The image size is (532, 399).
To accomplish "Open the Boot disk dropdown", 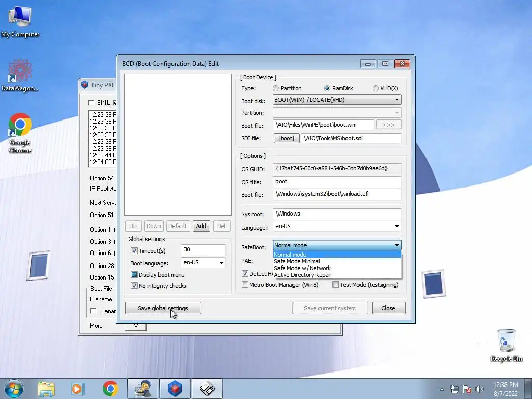I will pyautogui.click(x=337, y=100).
